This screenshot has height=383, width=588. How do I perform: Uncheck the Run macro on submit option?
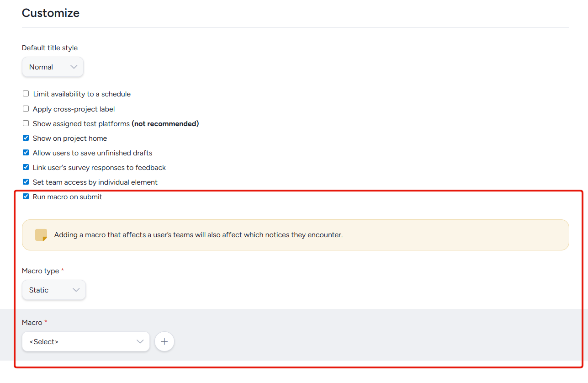pyautogui.click(x=26, y=197)
